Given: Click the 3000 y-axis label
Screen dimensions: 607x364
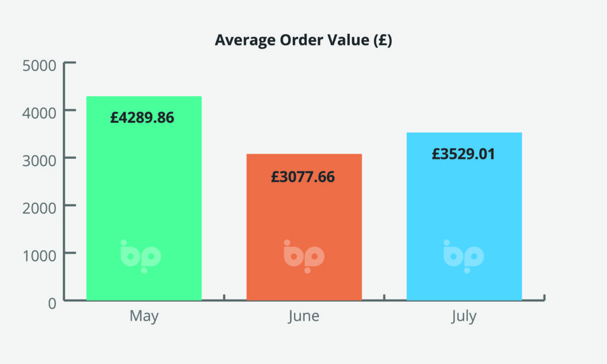Looking at the screenshot, I should (x=39, y=161).
